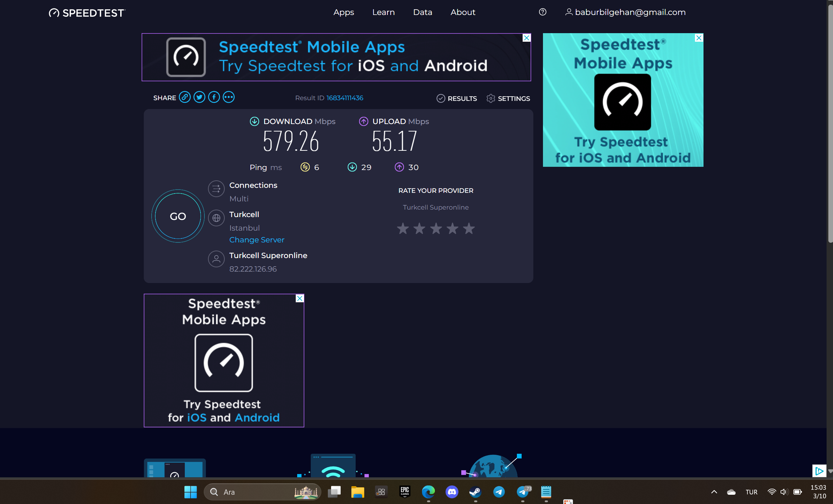The width and height of the screenshot is (833, 504).
Task: Click the Connections mode icon
Action: (x=216, y=189)
